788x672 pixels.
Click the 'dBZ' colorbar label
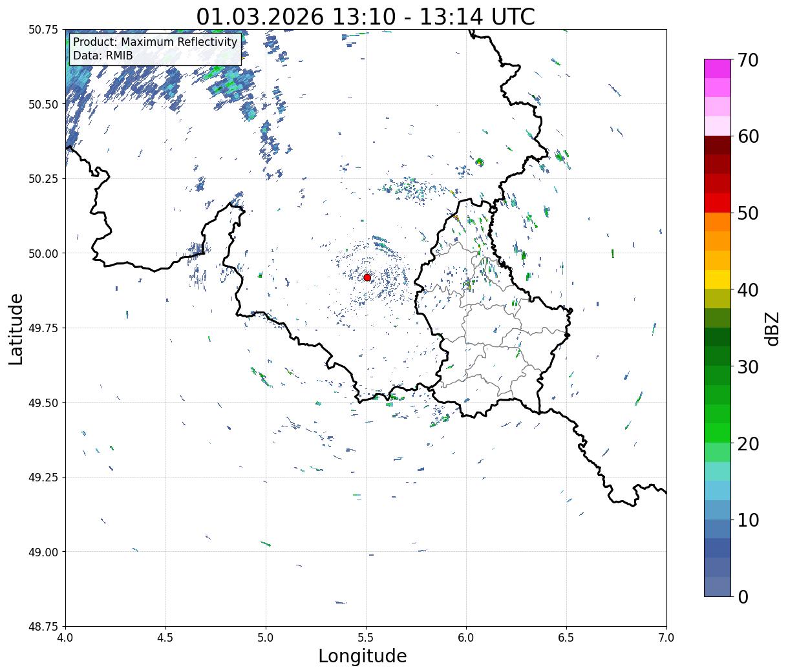tap(772, 328)
